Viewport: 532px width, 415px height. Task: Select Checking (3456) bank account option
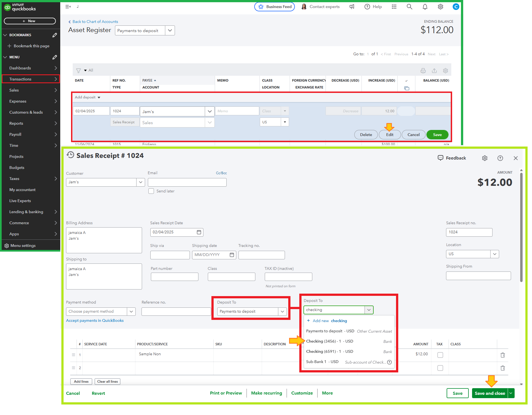click(x=349, y=341)
